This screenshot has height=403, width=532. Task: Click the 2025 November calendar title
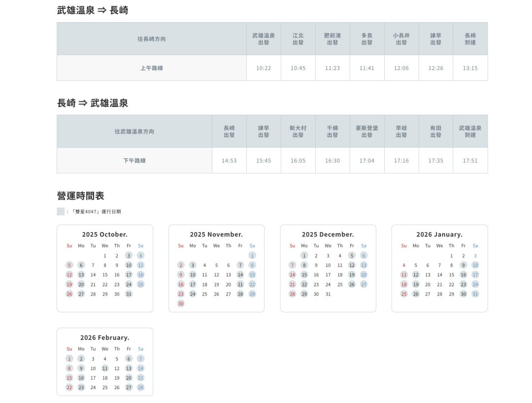tap(216, 235)
